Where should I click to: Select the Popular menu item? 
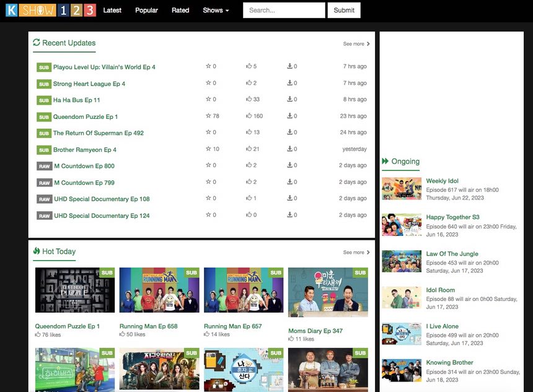click(x=146, y=10)
